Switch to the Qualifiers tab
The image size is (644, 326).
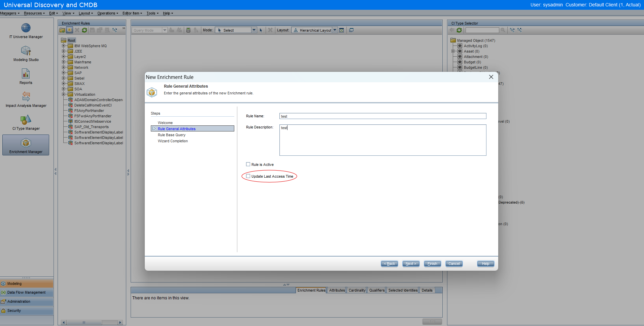tap(376, 290)
